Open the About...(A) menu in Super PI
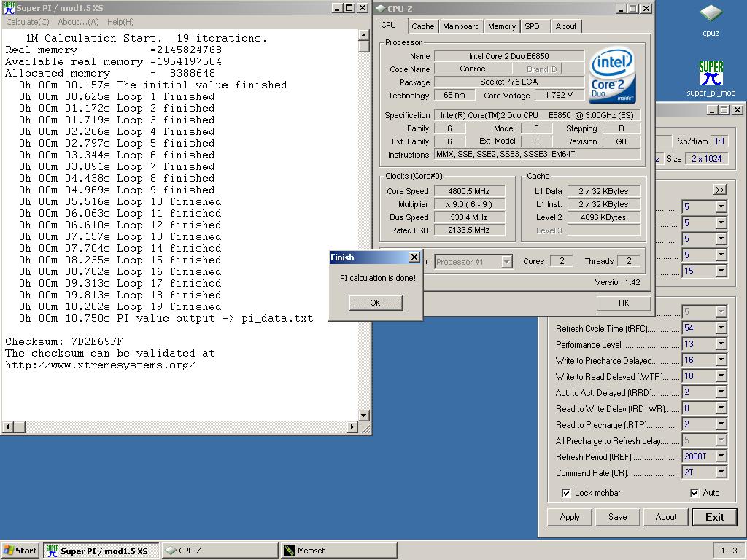The width and height of the screenshot is (747, 560). click(x=78, y=22)
